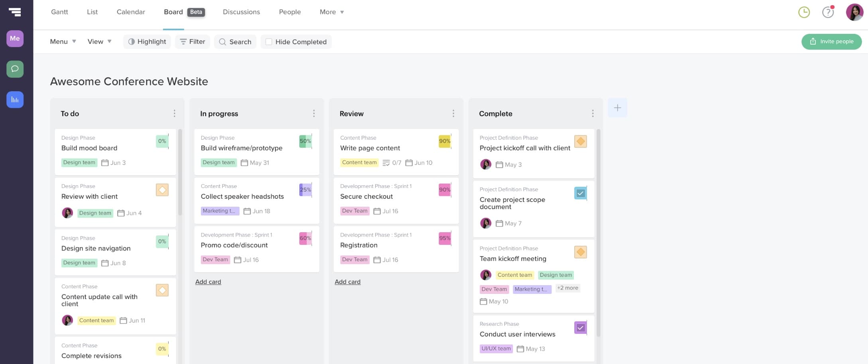Click the chat bubble icon in sidebar
Image resolution: width=868 pixels, height=364 pixels.
click(x=15, y=69)
